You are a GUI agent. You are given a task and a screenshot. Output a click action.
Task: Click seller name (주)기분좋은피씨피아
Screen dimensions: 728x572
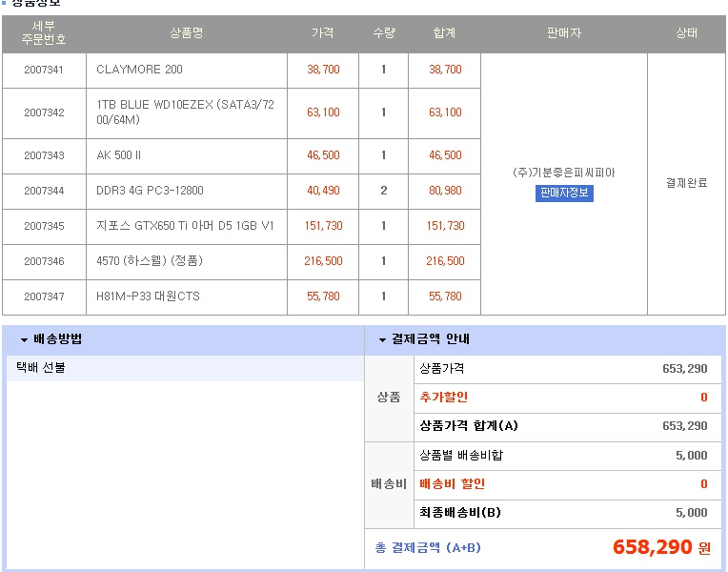coord(564,173)
